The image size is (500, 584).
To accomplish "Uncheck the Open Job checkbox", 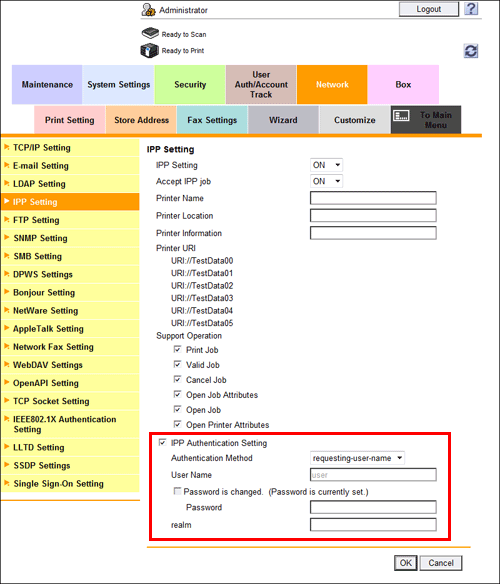I will [178, 409].
